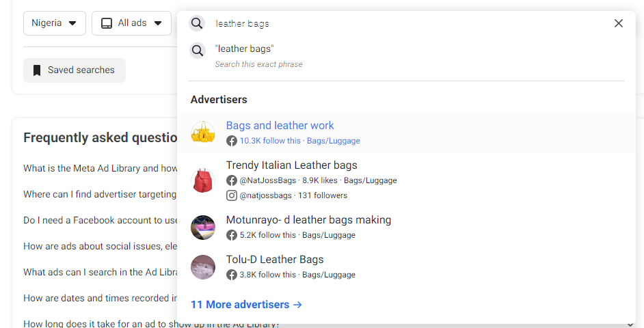Click Facebook icon under Bags and leather work

coord(232,141)
